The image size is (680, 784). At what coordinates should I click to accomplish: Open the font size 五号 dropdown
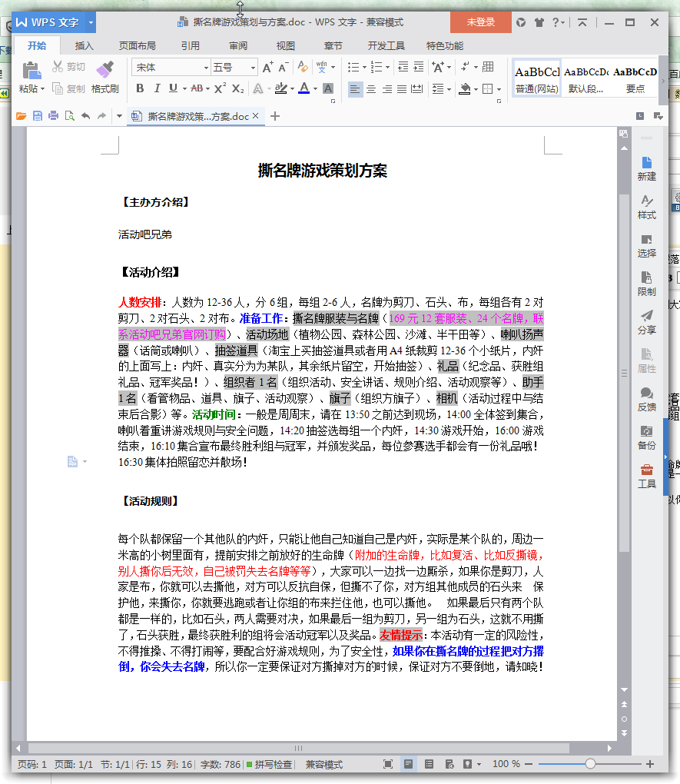tap(253, 68)
